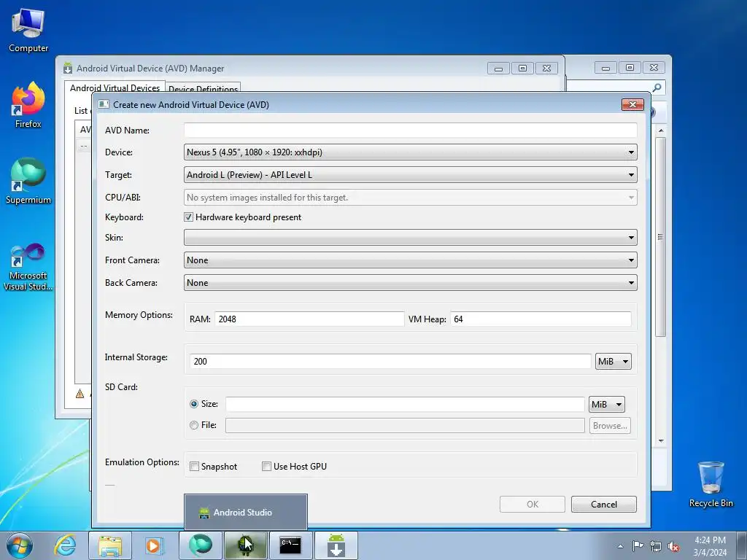The width and height of the screenshot is (747, 560).
Task: Click the Browse... button for SD file
Action: click(x=610, y=426)
